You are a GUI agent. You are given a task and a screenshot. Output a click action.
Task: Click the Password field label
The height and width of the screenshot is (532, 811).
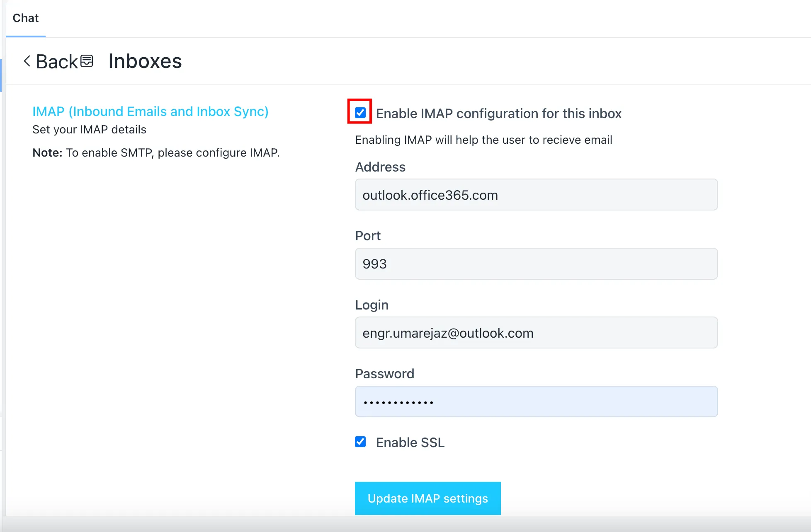(384, 374)
